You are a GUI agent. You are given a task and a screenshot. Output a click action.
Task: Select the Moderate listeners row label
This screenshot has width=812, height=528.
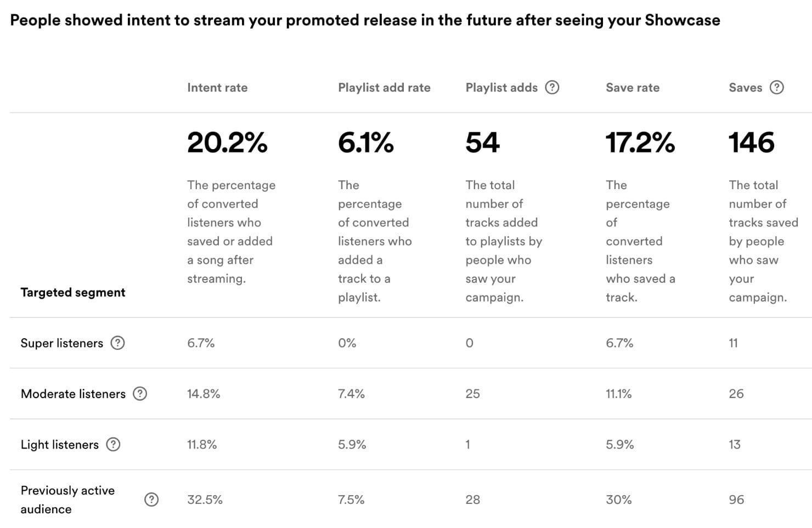click(73, 394)
